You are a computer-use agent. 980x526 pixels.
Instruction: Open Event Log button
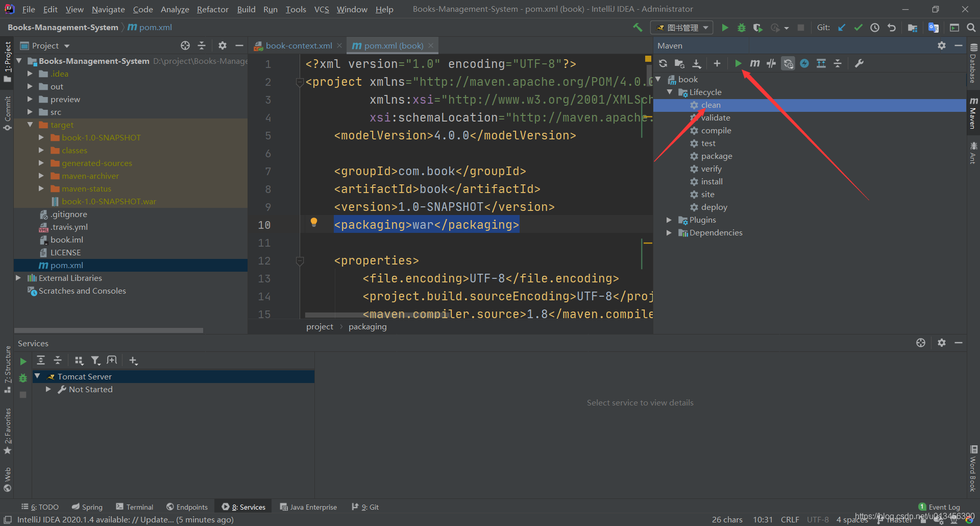[939, 507]
